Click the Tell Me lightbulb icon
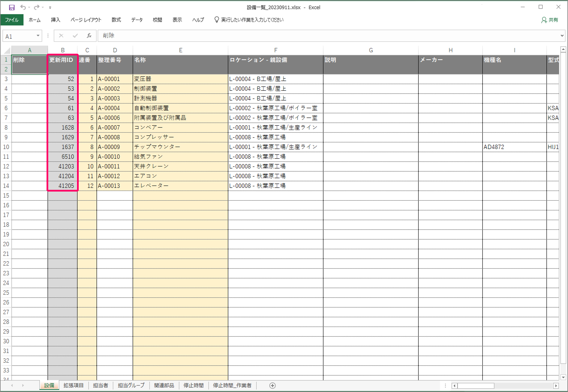Image resolution: width=568 pixels, height=392 pixels. coord(216,20)
